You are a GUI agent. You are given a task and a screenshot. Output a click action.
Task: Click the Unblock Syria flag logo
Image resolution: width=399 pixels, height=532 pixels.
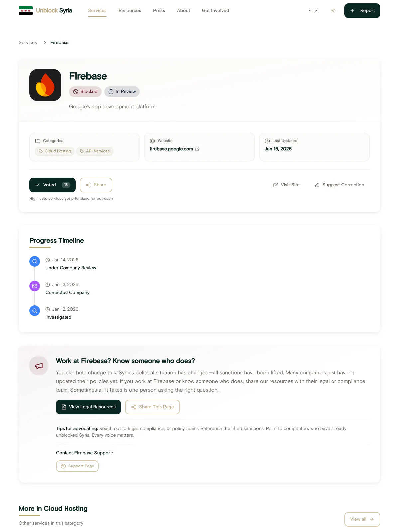pos(26,11)
